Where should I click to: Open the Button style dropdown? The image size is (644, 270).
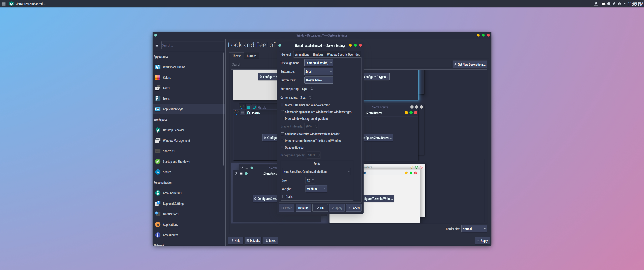318,80
